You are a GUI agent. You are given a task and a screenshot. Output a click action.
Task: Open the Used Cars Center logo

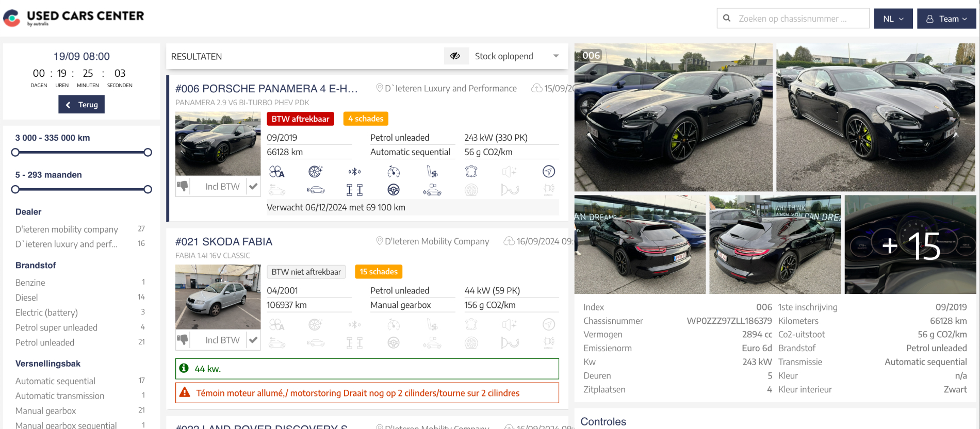[74, 18]
